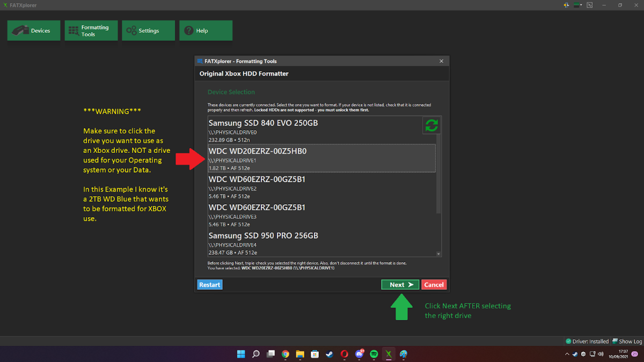Screen dimensions: 644x362
Task: Launch Google Chrome from the taskbar
Action: click(286, 354)
